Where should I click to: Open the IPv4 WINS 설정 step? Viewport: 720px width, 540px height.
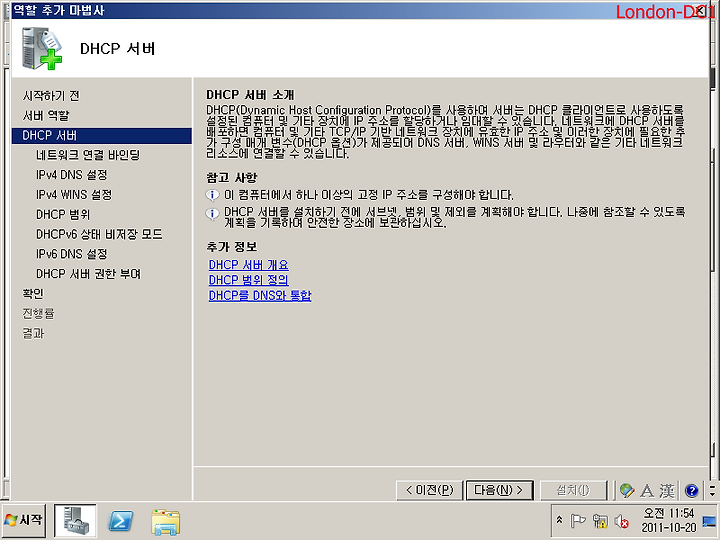[74, 195]
